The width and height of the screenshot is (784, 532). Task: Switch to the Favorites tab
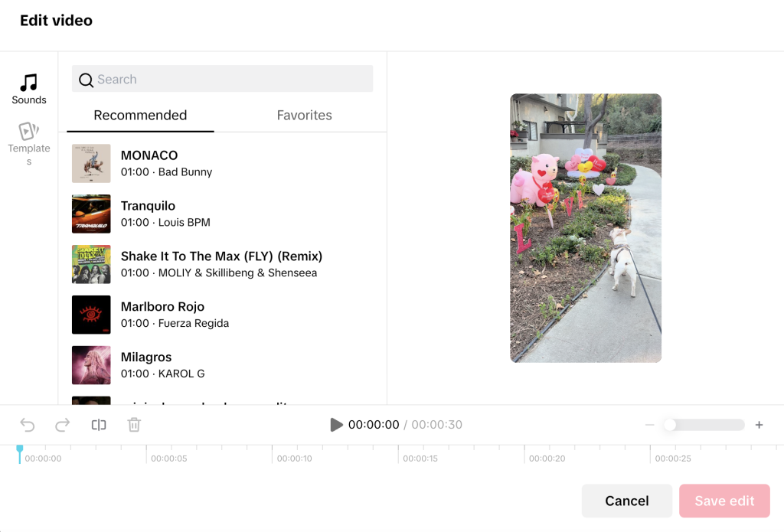click(x=304, y=116)
